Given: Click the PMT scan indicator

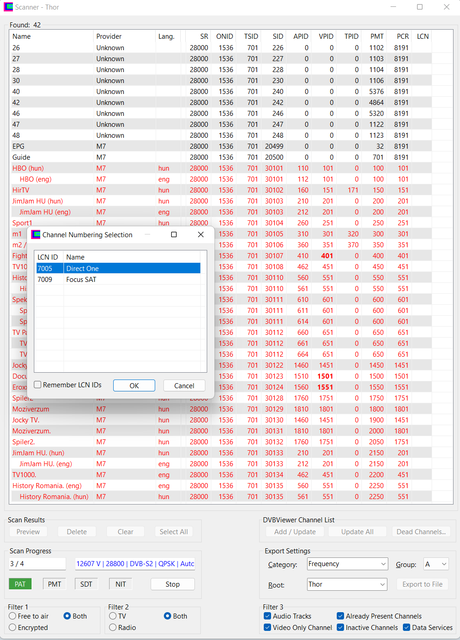Looking at the screenshot, I should coord(54,584).
